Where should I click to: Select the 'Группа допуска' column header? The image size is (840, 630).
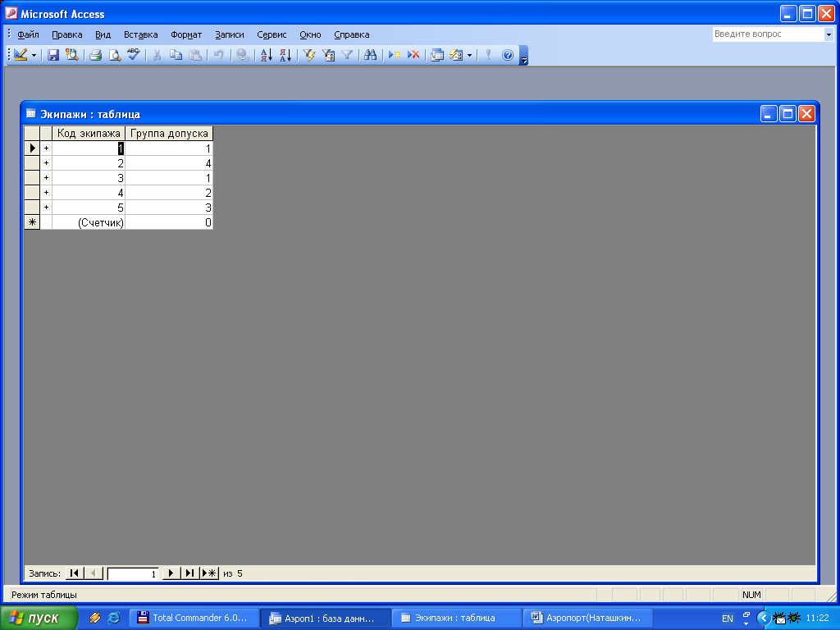169,134
